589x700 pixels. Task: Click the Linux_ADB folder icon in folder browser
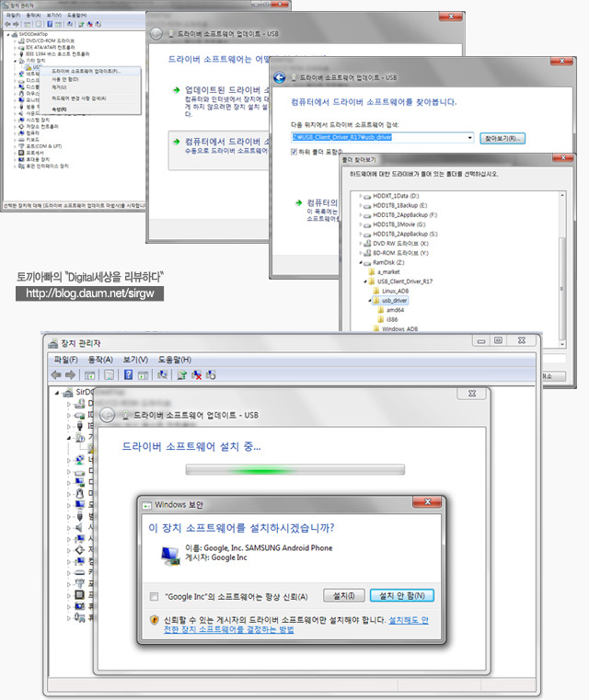click(x=376, y=291)
